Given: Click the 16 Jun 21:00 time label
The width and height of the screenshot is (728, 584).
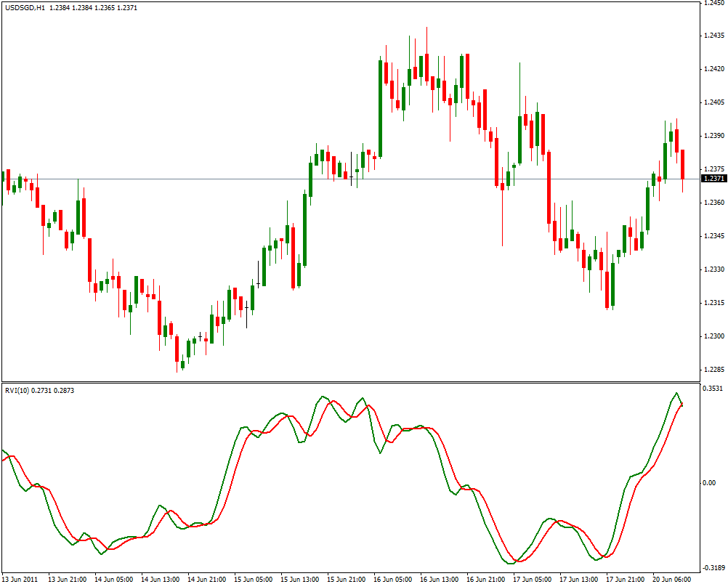Looking at the screenshot, I should (x=485, y=579).
